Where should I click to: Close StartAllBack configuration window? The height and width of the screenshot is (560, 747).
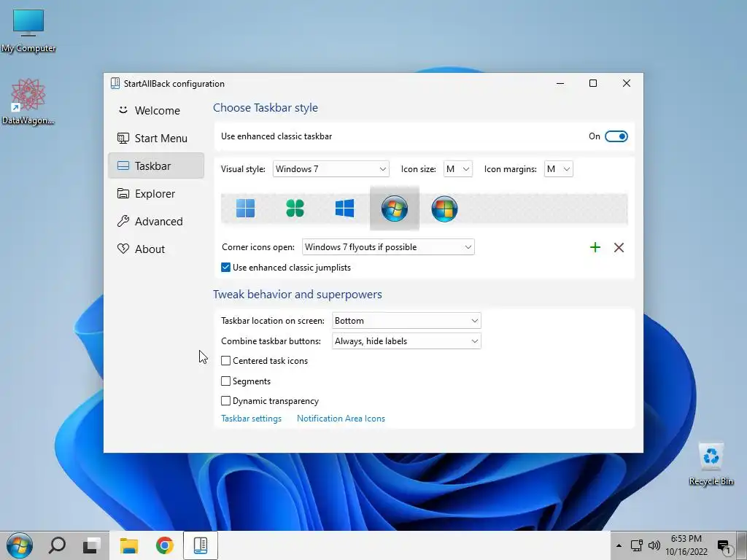click(627, 83)
